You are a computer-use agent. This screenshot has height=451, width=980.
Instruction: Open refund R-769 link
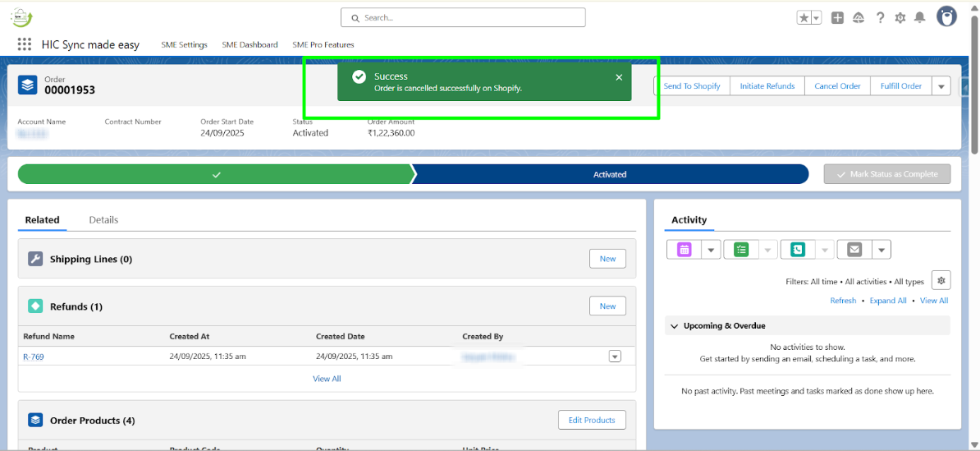[34, 357]
